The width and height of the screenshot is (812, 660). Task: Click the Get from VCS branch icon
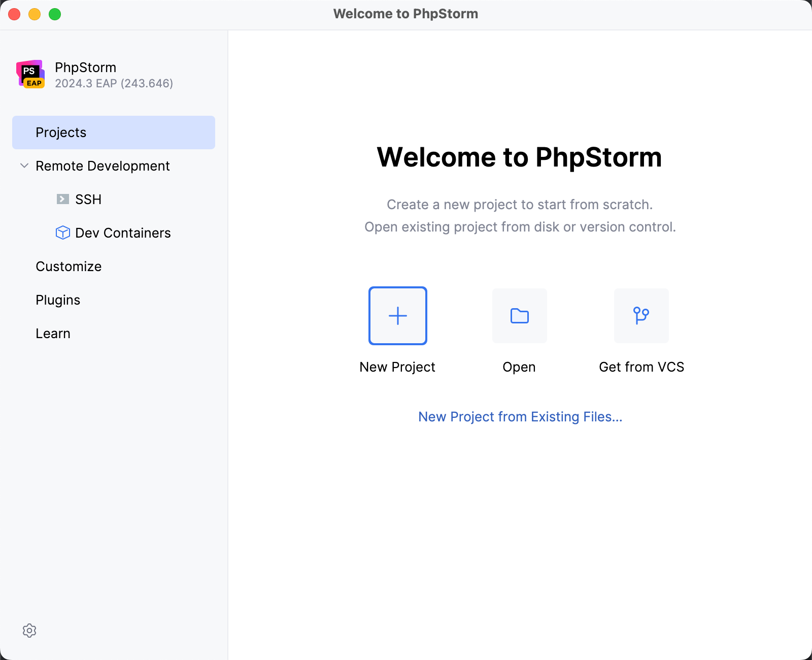coord(641,316)
